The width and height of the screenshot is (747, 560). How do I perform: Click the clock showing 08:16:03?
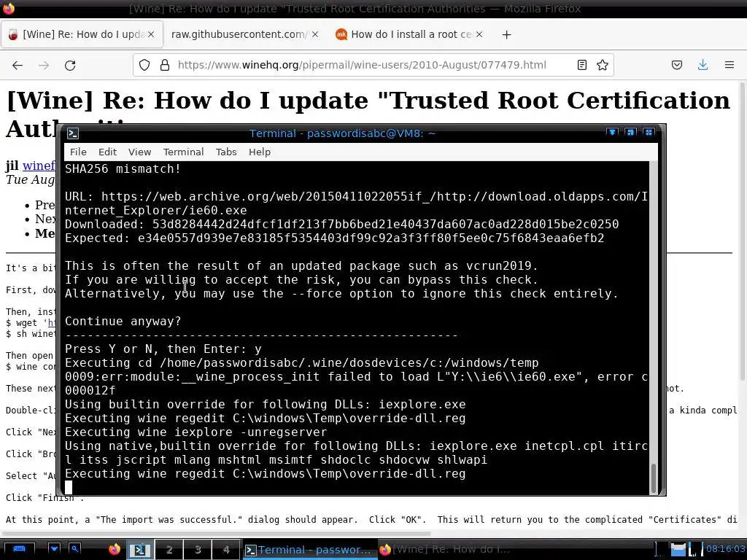(725, 549)
